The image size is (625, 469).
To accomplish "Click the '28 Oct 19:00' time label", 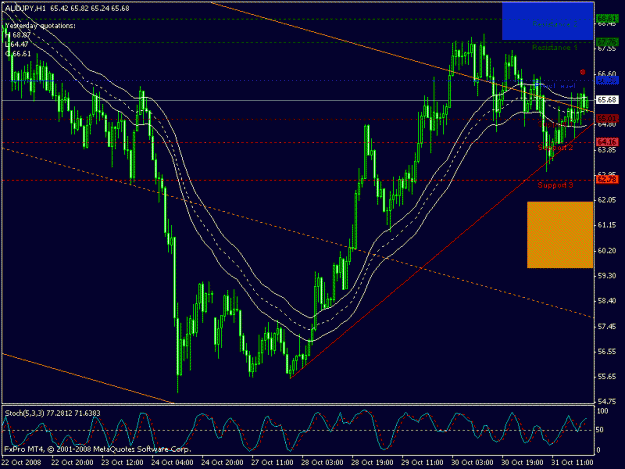I will (x=372, y=462).
